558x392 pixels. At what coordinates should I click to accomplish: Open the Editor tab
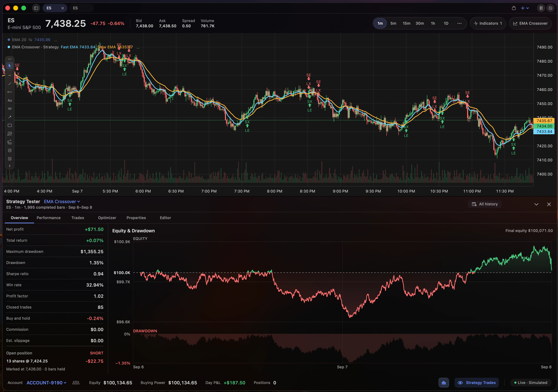coord(165,218)
